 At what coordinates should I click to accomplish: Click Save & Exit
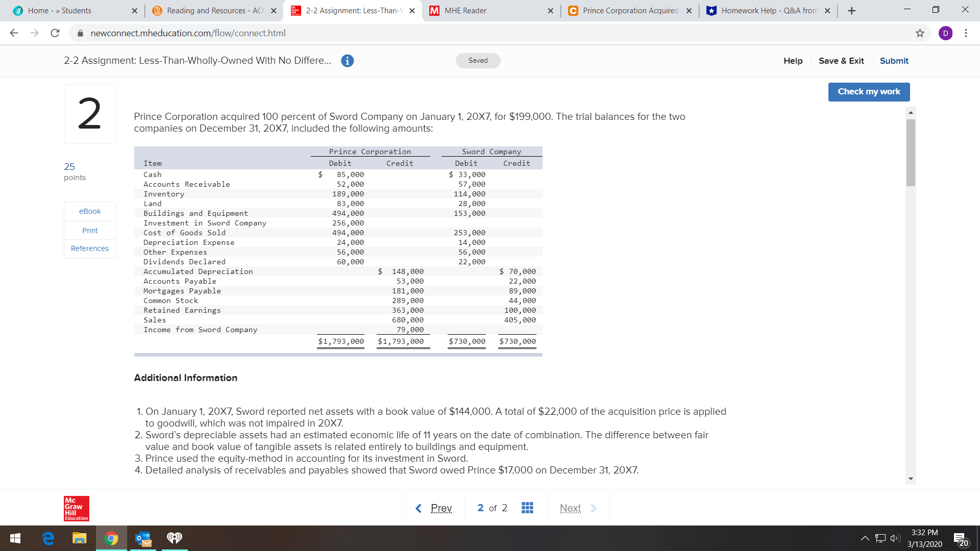coord(841,61)
